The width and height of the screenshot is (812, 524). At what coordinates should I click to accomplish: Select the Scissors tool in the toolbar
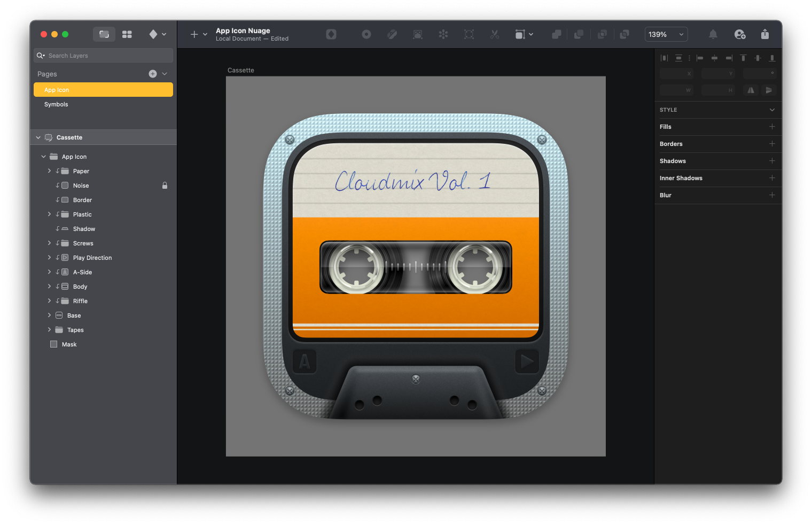coord(494,34)
